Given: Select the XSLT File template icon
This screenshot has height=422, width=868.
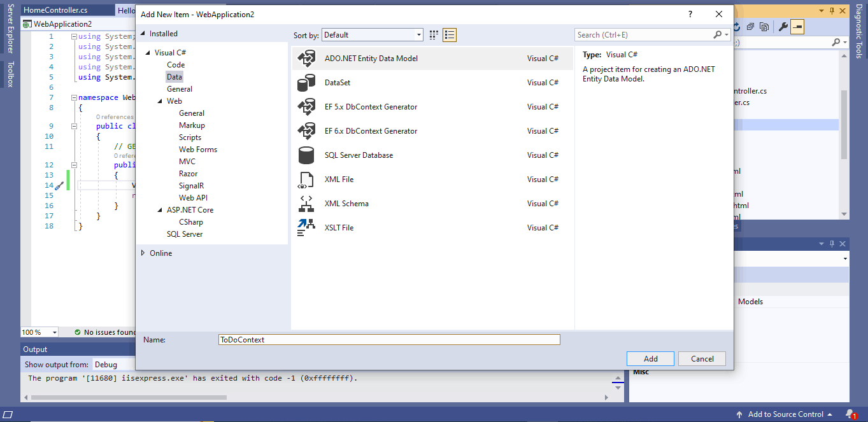Looking at the screenshot, I should pos(306,228).
